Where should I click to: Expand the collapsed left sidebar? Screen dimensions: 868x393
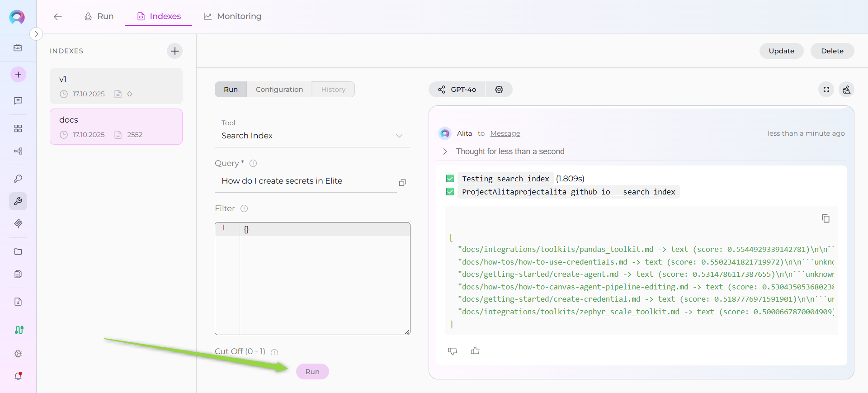click(x=36, y=34)
